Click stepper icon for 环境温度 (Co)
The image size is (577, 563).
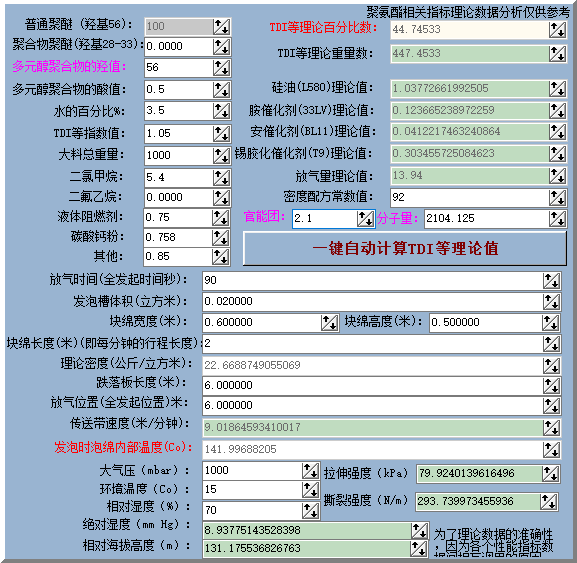pyautogui.click(x=311, y=490)
